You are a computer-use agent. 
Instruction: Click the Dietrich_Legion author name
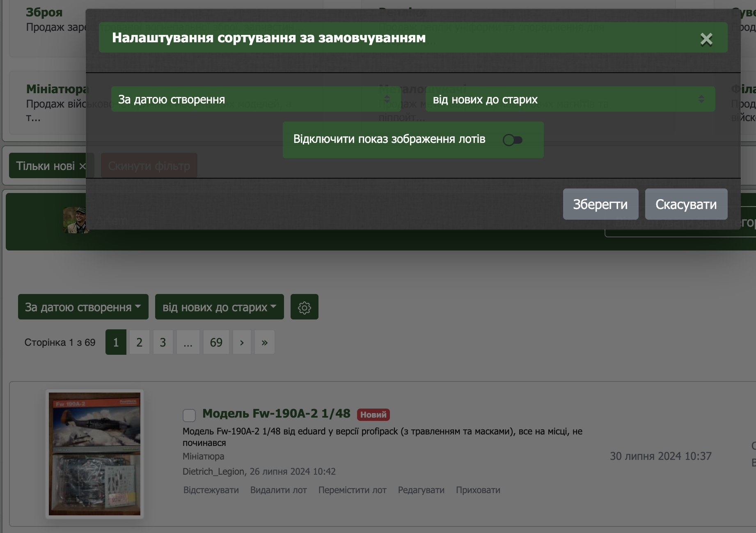[x=214, y=471]
